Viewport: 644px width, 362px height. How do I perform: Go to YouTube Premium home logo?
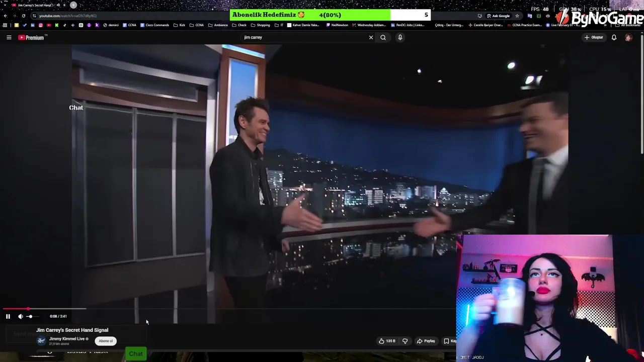click(32, 37)
